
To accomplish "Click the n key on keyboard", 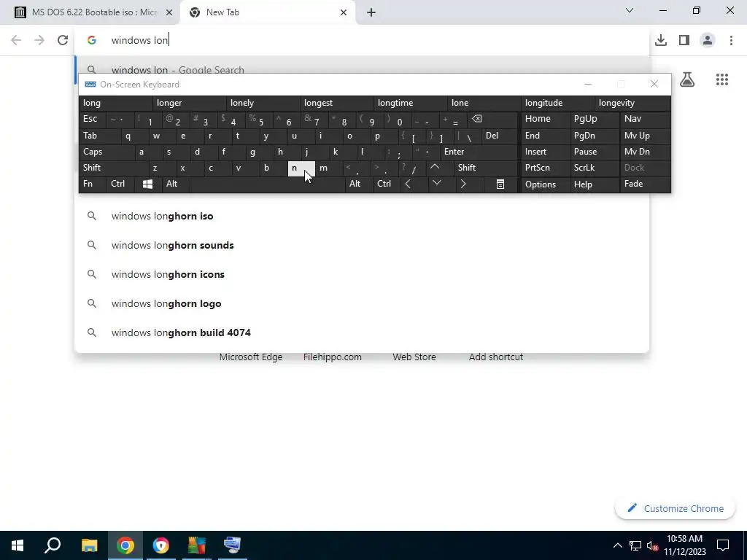I will [301, 168].
